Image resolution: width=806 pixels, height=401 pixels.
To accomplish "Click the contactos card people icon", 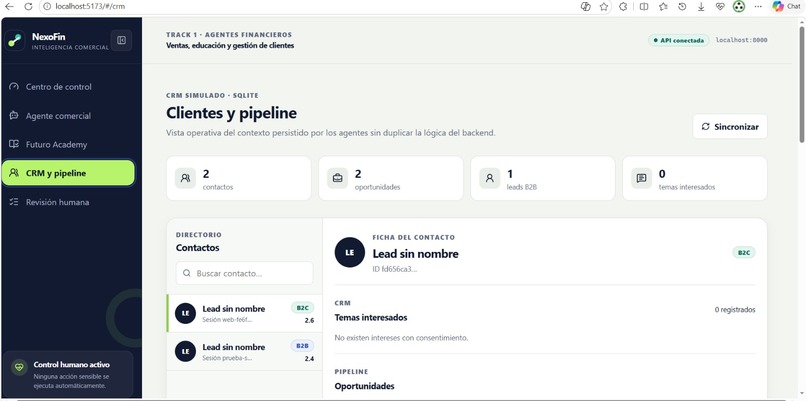I will tap(186, 178).
